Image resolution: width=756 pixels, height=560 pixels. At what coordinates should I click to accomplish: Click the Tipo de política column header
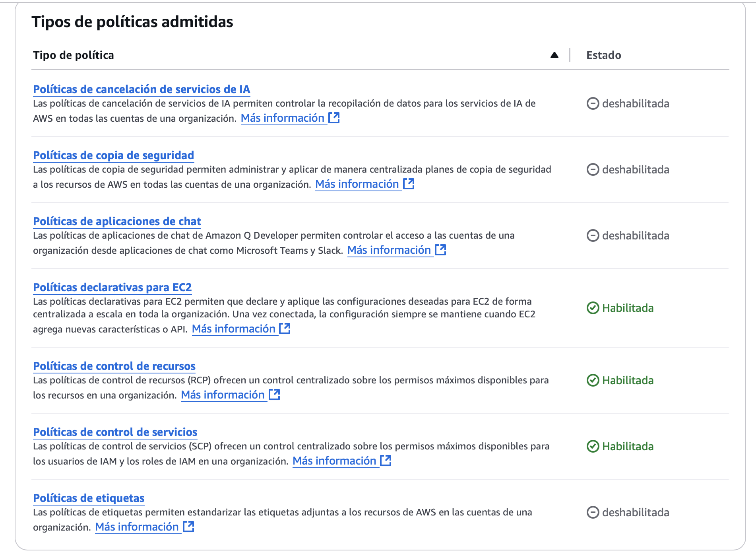tap(74, 55)
